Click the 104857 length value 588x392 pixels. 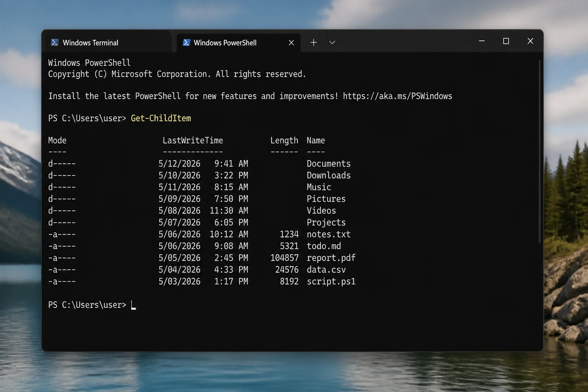point(284,258)
